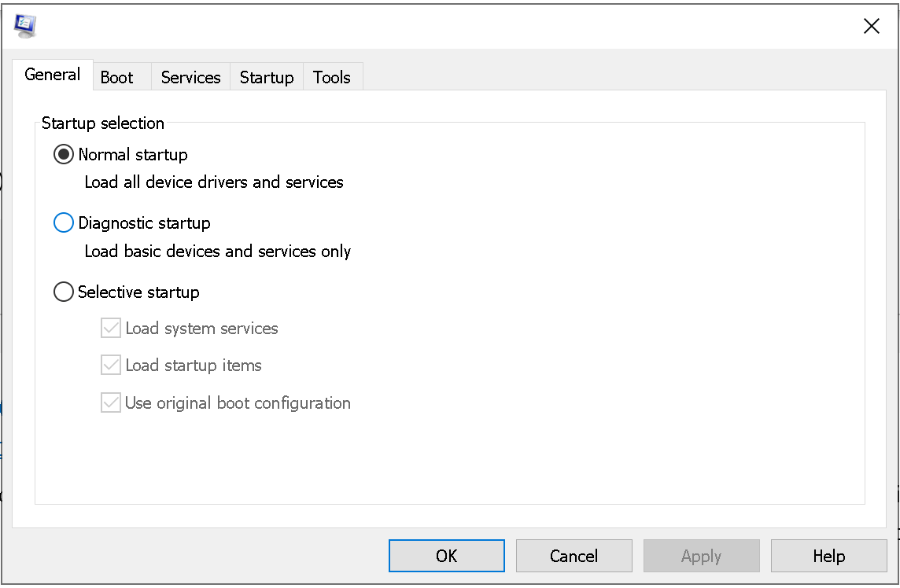Select the Startup tab
Image resolution: width=900 pixels, height=588 pixels.
[267, 77]
